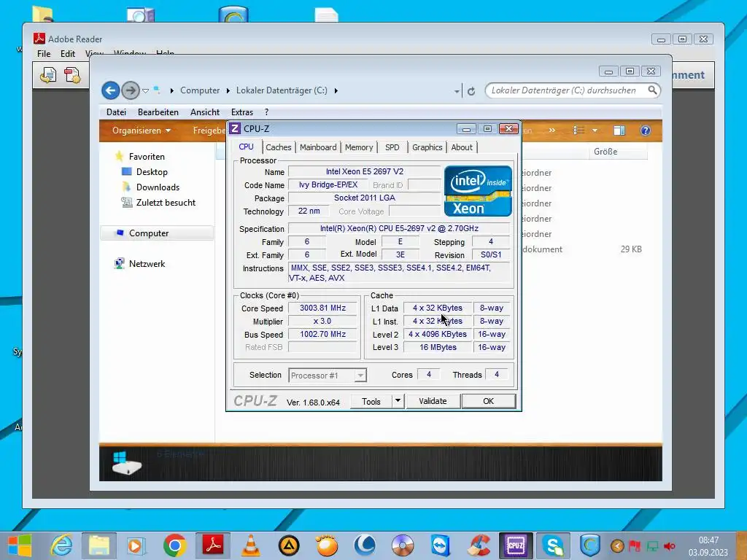Click the Validate button in CPU-Z
Image resolution: width=747 pixels, height=560 pixels.
pos(433,402)
